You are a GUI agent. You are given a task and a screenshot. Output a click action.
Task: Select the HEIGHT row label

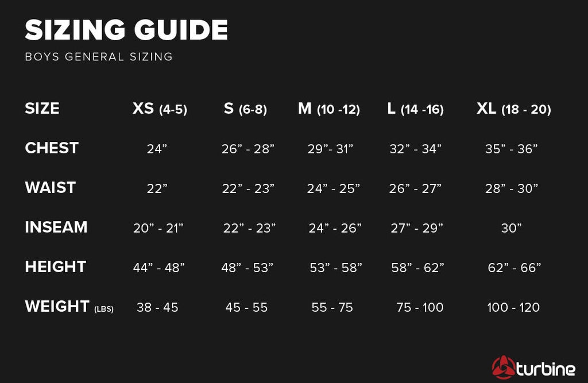[x=56, y=266]
